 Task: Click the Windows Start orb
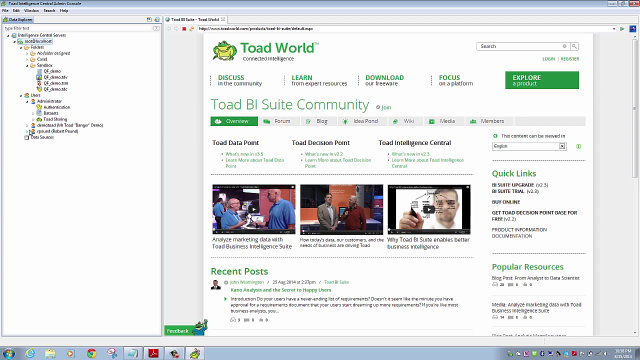tap(9, 353)
